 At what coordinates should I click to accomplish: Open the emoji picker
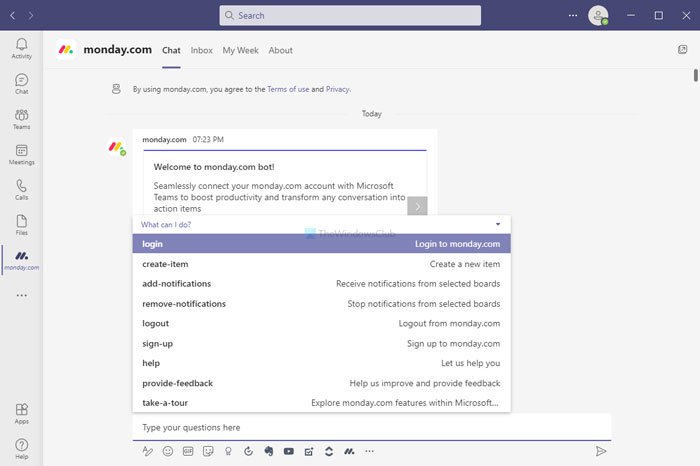168,451
